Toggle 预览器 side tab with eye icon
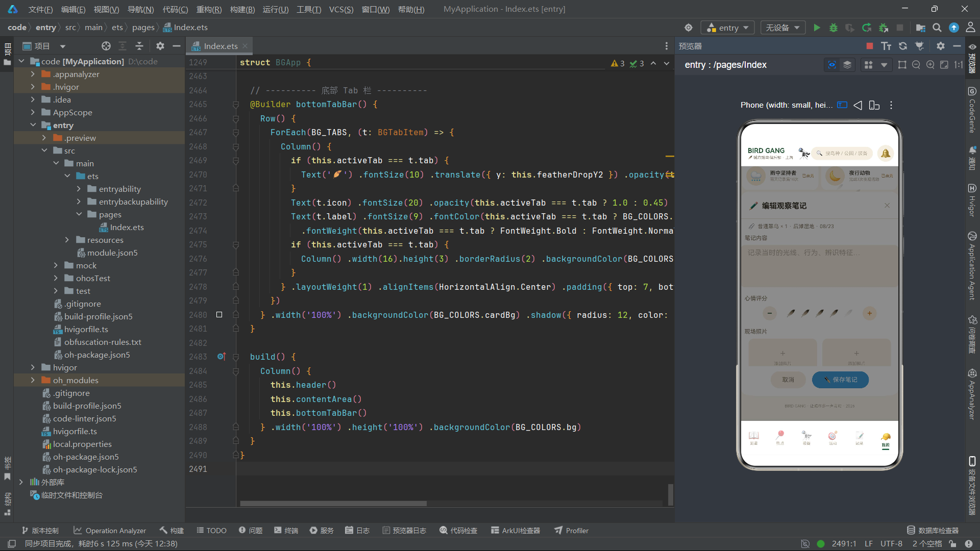 pos(972,59)
